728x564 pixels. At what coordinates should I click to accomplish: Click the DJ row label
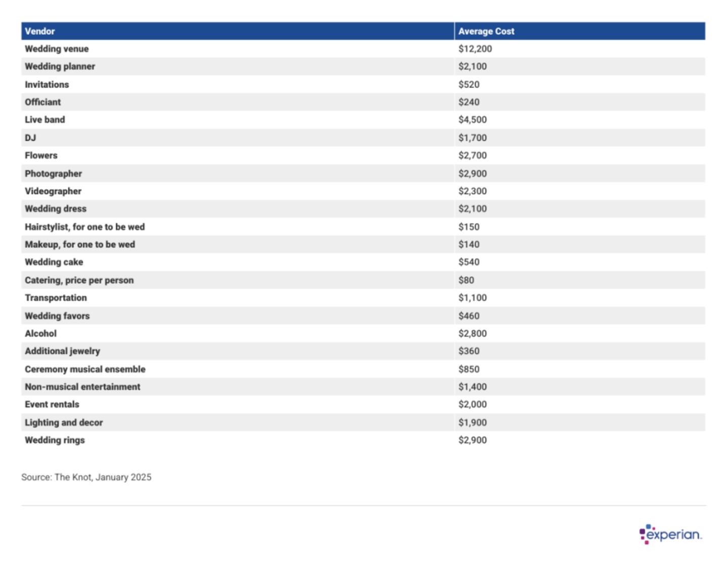[30, 138]
